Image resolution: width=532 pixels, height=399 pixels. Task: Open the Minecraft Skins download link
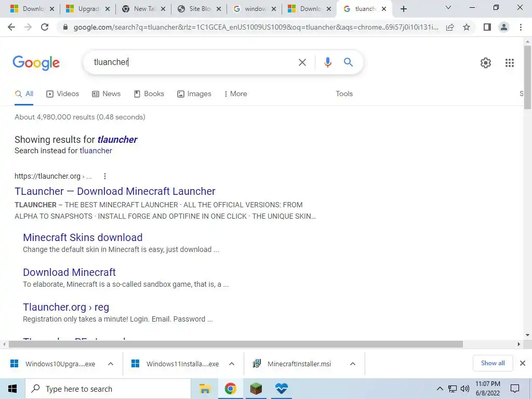coord(83,237)
